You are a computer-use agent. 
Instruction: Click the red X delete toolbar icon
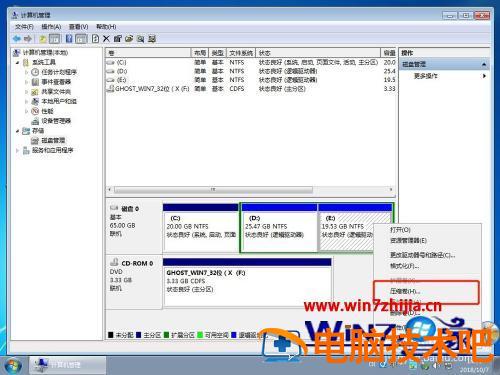pos(106,39)
